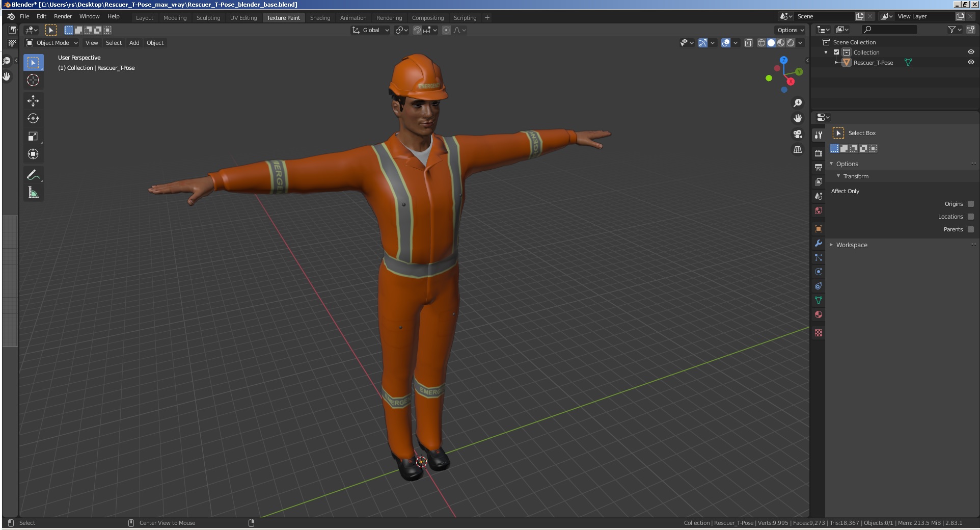The height and width of the screenshot is (530, 980).
Task: Expand the Workspace panel
Action: pyautogui.click(x=831, y=245)
